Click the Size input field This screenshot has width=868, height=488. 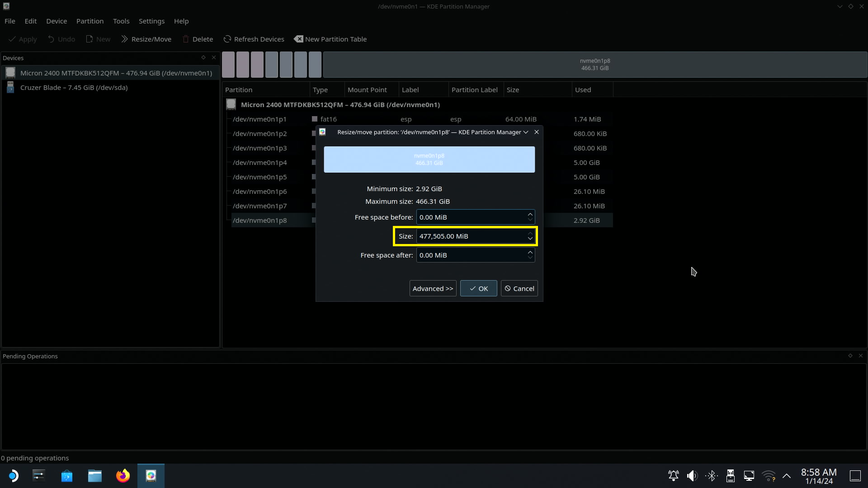[470, 236]
